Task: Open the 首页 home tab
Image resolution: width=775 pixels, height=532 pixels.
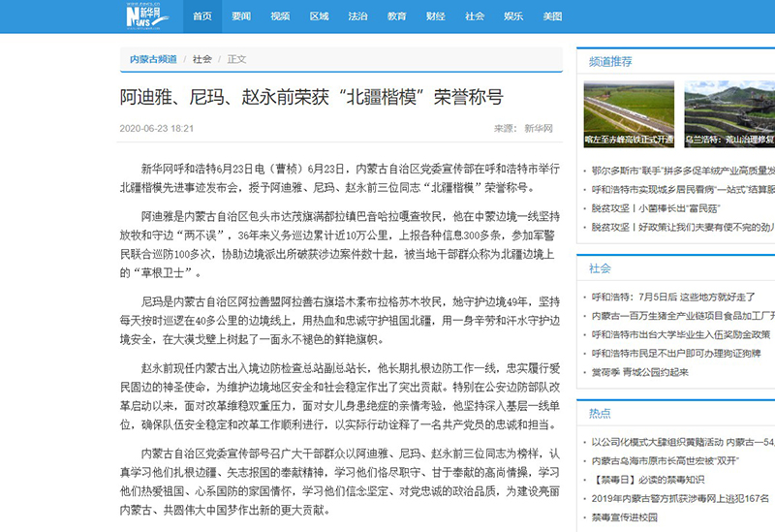Action: [x=201, y=16]
